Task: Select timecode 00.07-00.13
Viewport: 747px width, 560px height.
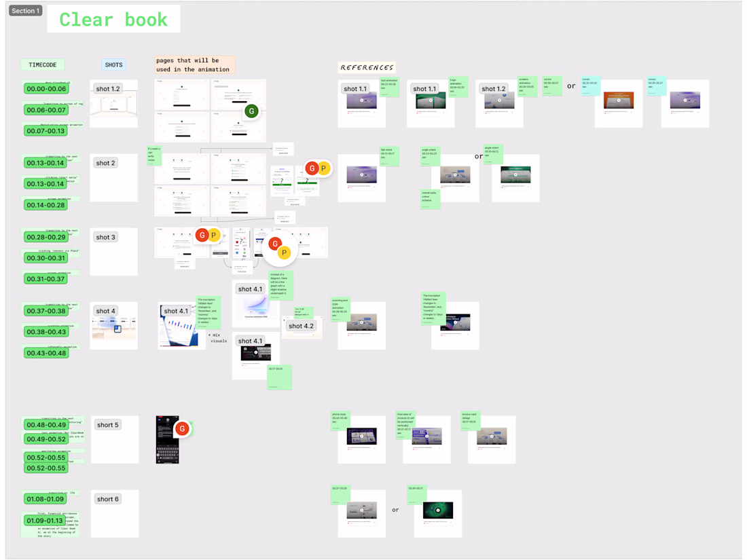Action: coord(45,131)
